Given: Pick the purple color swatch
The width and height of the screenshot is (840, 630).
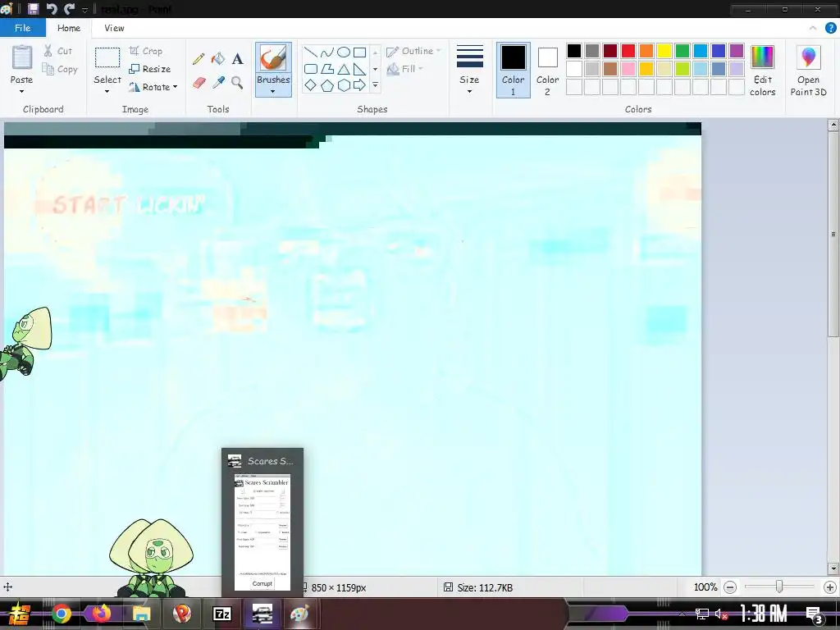Looking at the screenshot, I should tap(737, 51).
